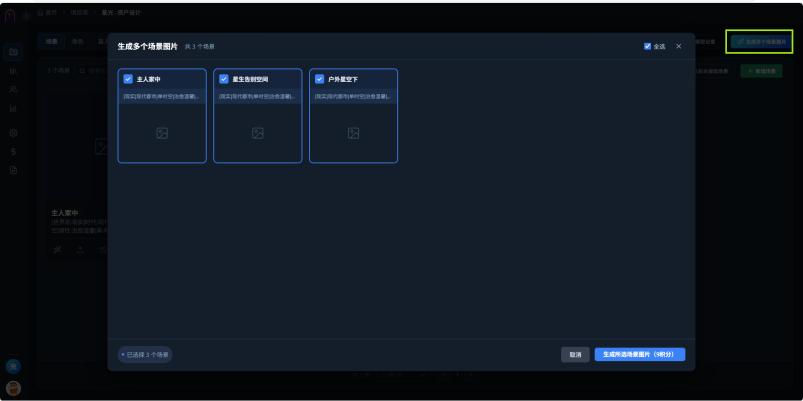
Task: Expand the sidebar with the chevron arrow
Action: coord(27,16)
